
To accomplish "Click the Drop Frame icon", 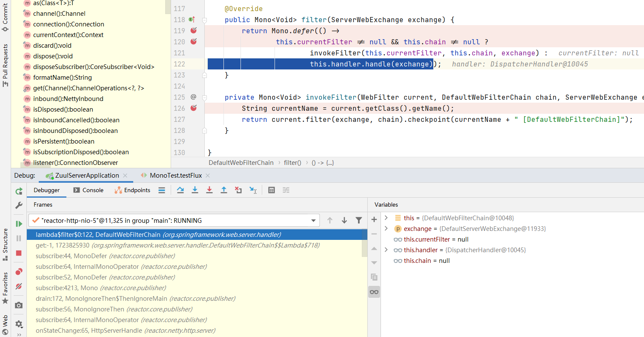I will (238, 190).
